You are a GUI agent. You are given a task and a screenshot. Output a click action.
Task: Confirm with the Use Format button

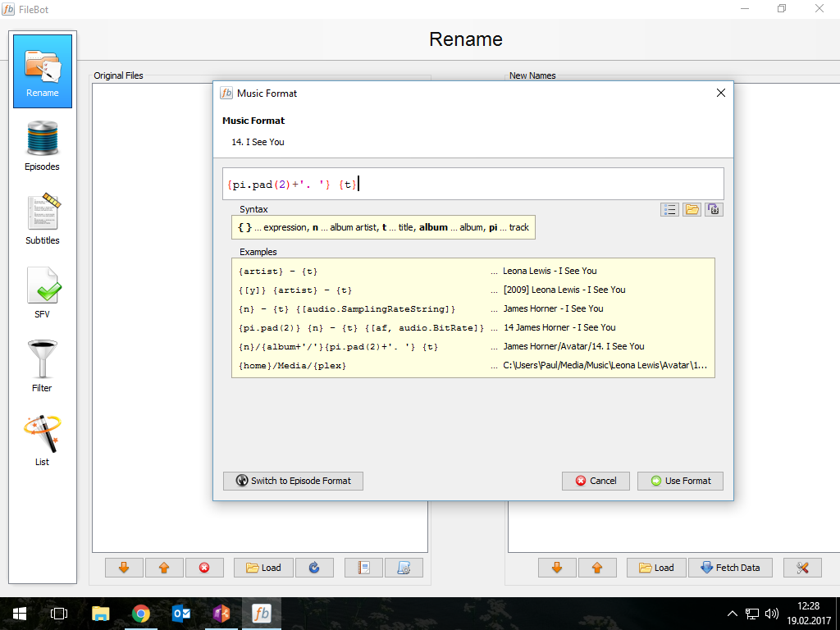pos(680,481)
